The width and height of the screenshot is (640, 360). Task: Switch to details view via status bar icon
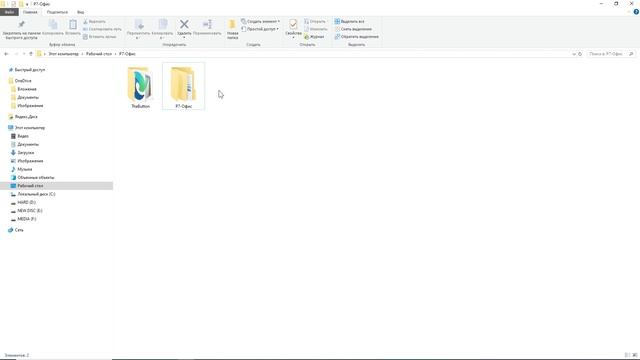click(627, 355)
